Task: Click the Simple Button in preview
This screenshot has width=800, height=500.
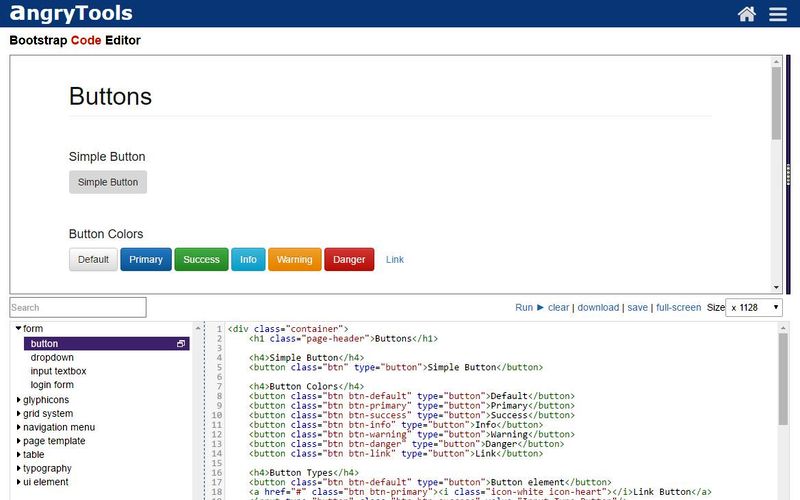Action: (x=108, y=182)
